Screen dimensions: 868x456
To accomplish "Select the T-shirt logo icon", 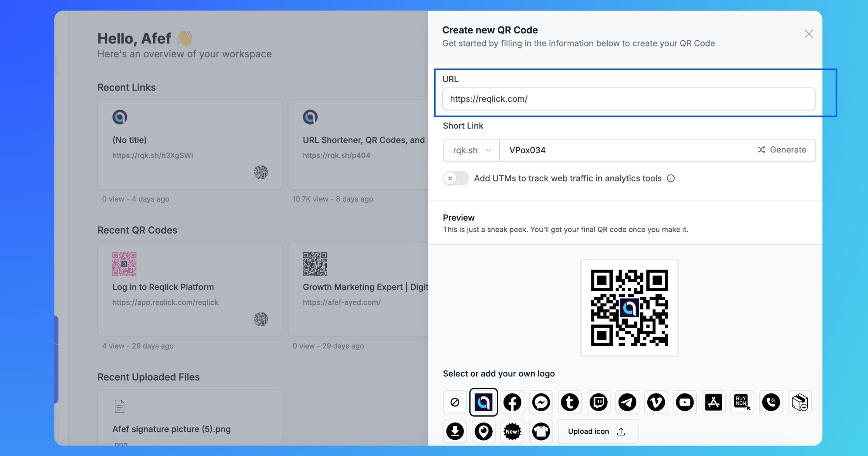I will point(541,431).
